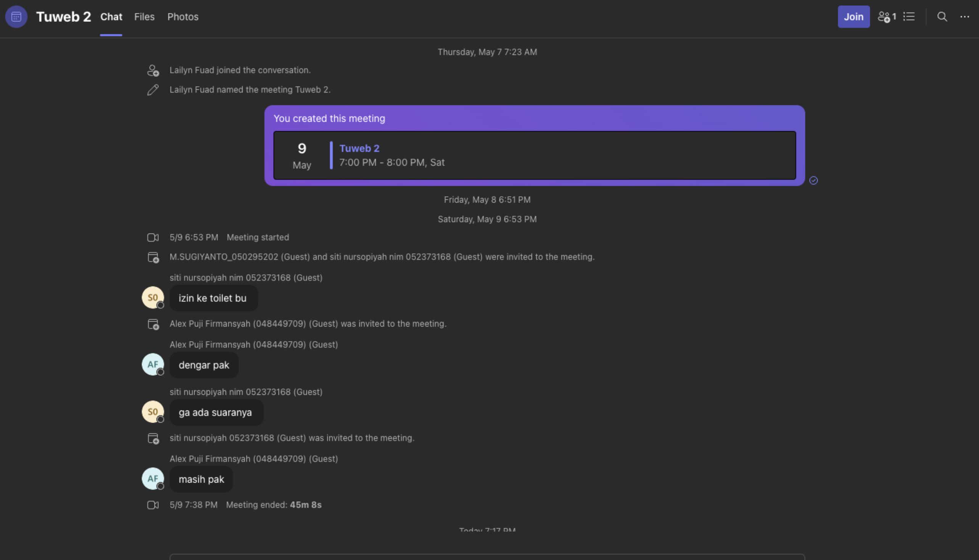Viewport: 979px width, 560px height.
Task: Click 'Lailyn Fuad named the meeting Tuweb 2.' notice
Action: (250, 90)
